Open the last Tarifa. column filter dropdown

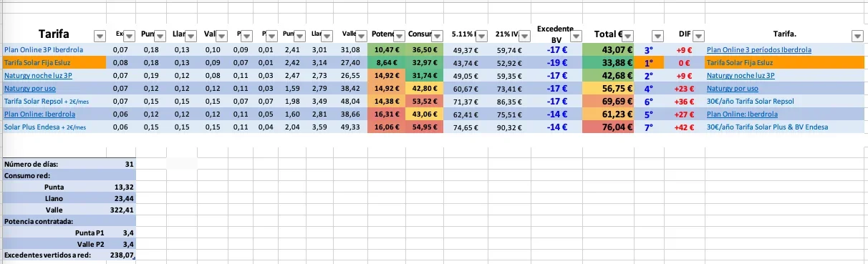point(857,36)
